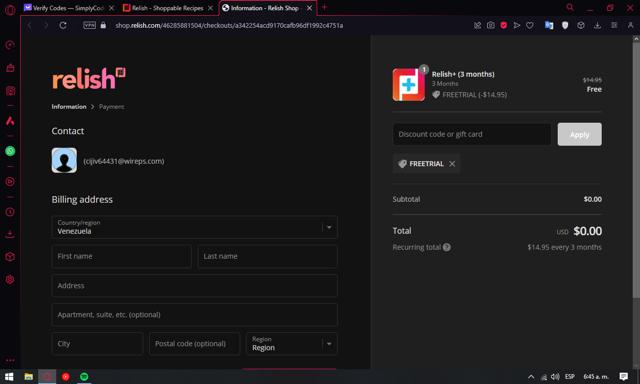Reload the current page
The image size is (640, 384).
(63, 25)
